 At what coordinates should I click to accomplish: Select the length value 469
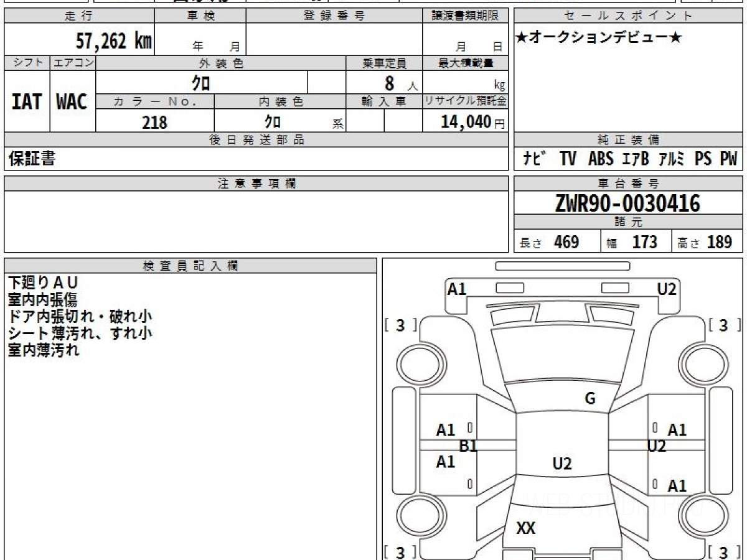click(x=566, y=242)
